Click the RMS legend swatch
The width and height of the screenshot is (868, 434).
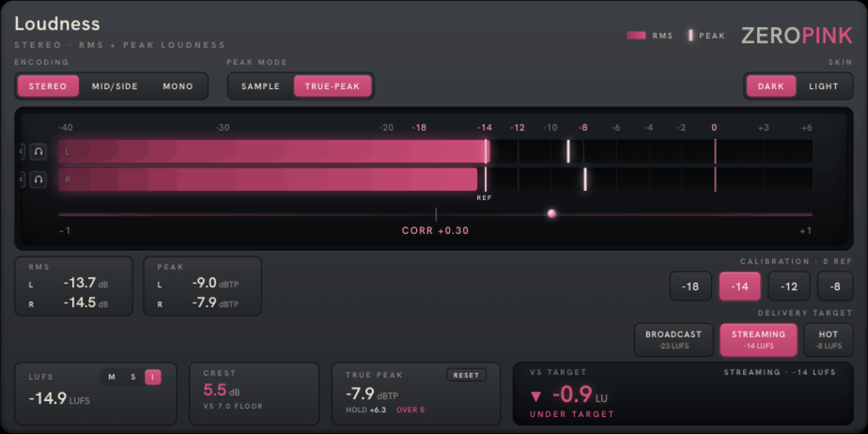636,36
